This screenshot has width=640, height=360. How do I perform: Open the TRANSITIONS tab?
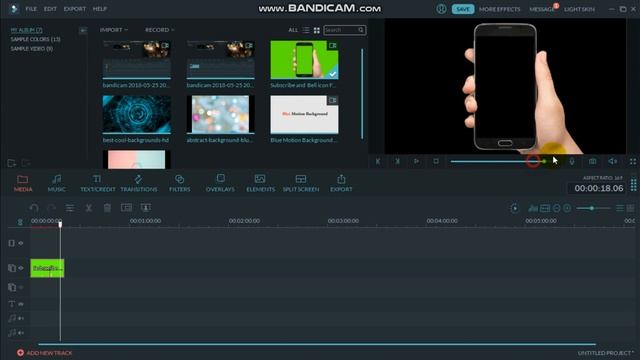[139, 183]
